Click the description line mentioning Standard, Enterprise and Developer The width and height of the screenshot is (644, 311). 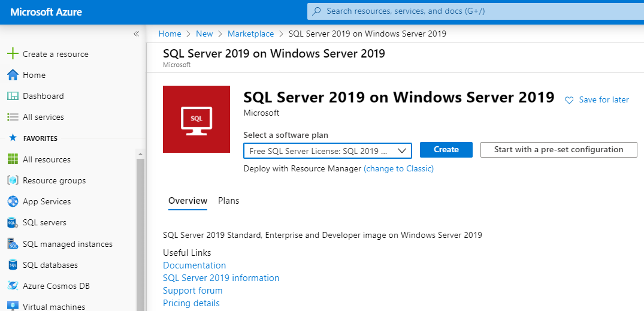coord(322,235)
